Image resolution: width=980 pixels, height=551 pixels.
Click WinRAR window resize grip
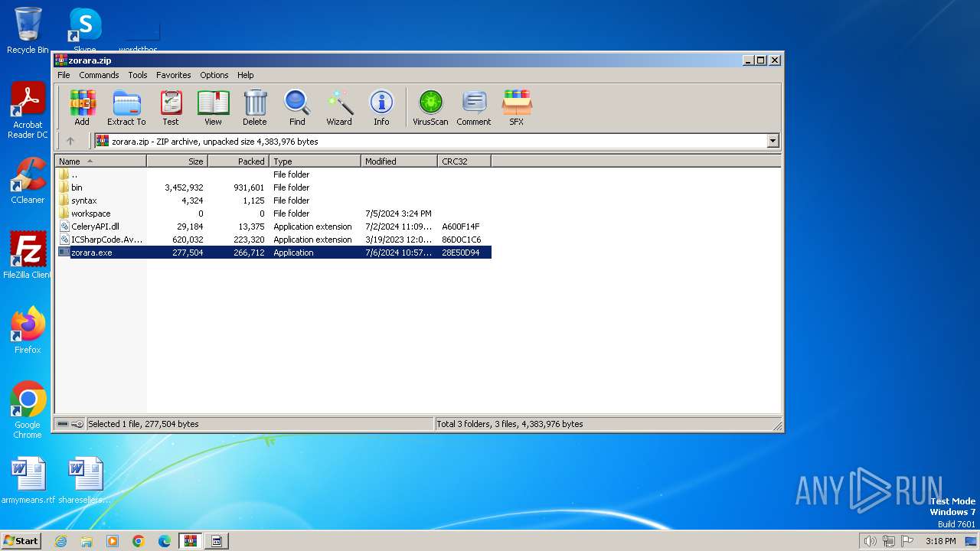[777, 425]
